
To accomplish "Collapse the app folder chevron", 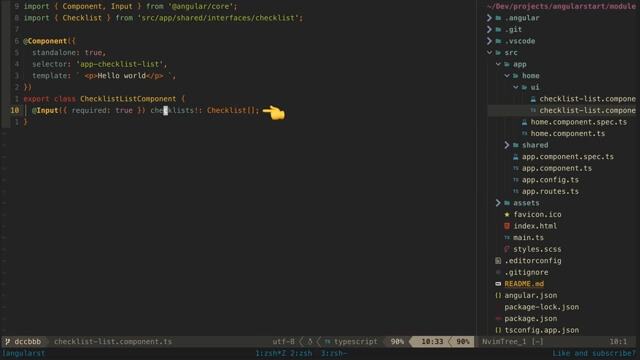I will click(498, 64).
